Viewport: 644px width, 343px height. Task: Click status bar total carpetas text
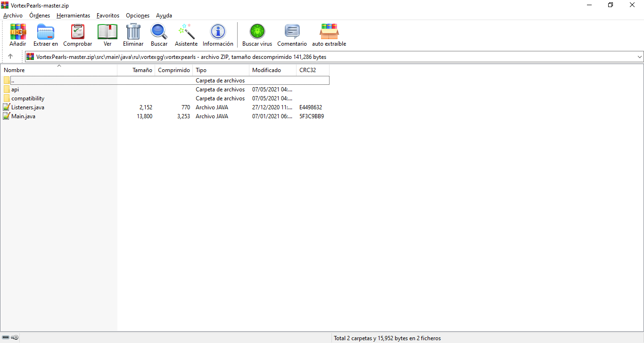(387, 338)
